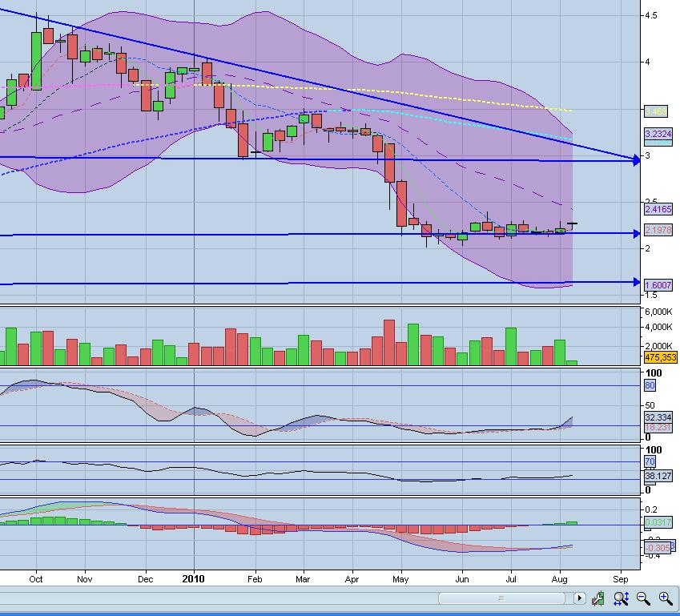Zoom in with the plus magnifier

(x=666, y=598)
